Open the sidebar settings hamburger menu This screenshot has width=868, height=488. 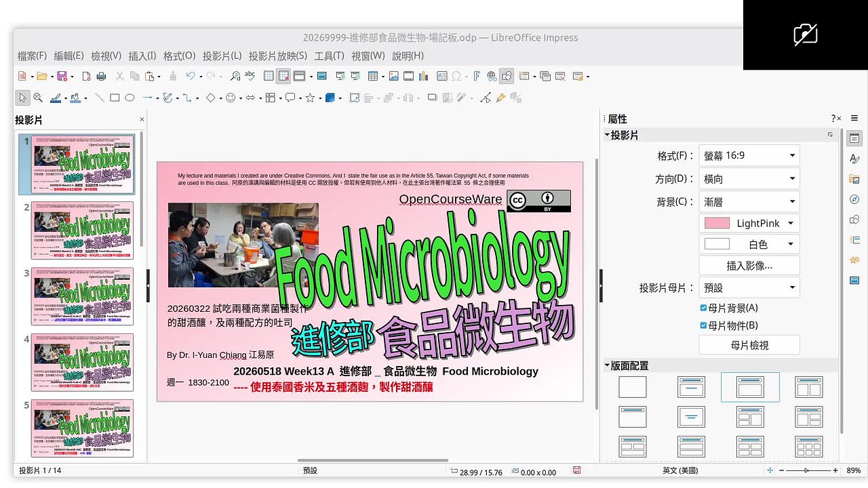tap(854, 118)
